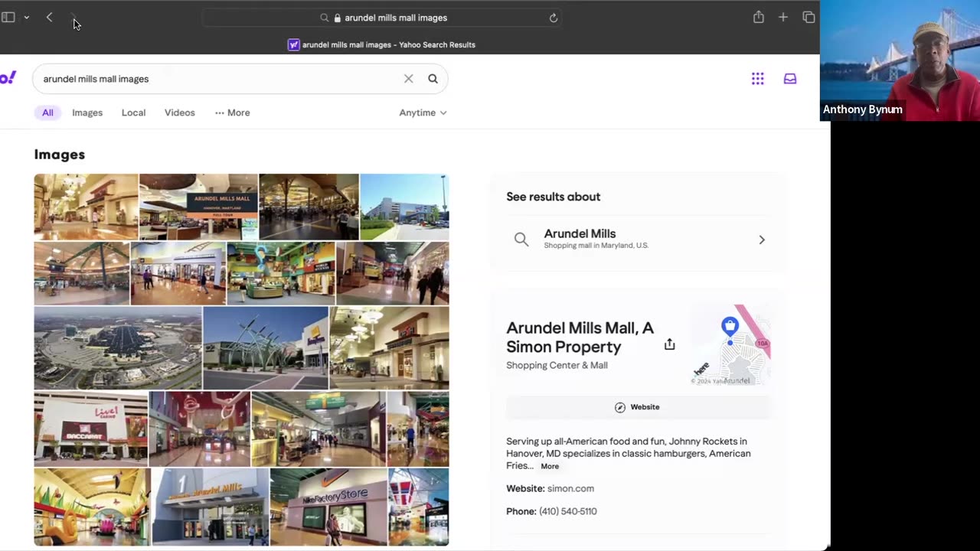This screenshot has height=551, width=980.
Task: Go forward to the next page
Action: pos(73,18)
